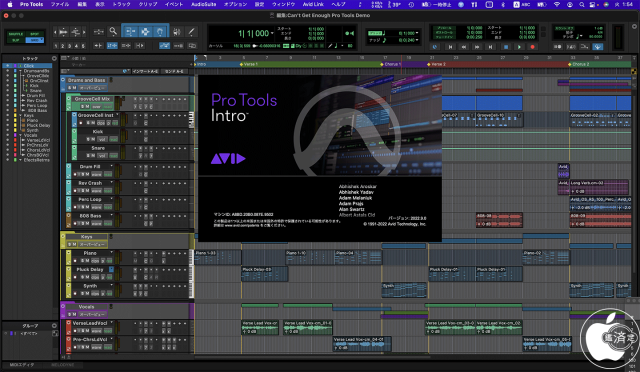
Task: Toggle the highlighted link timeline and edit selection icon
Action: click(112, 46)
